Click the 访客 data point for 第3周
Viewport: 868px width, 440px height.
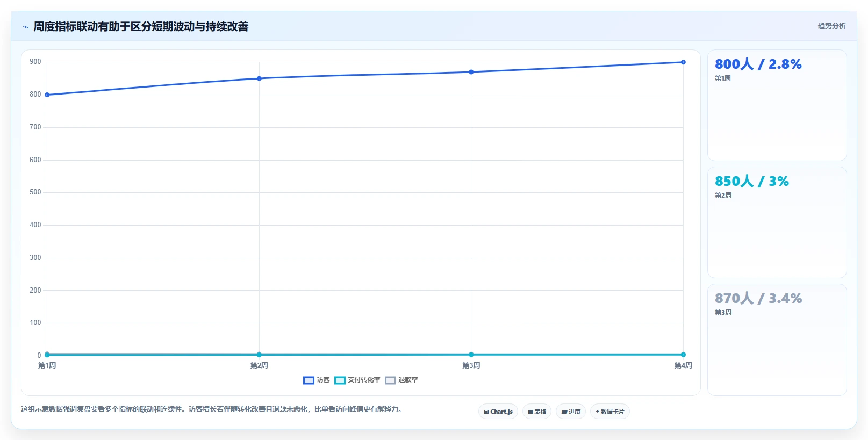click(x=471, y=72)
